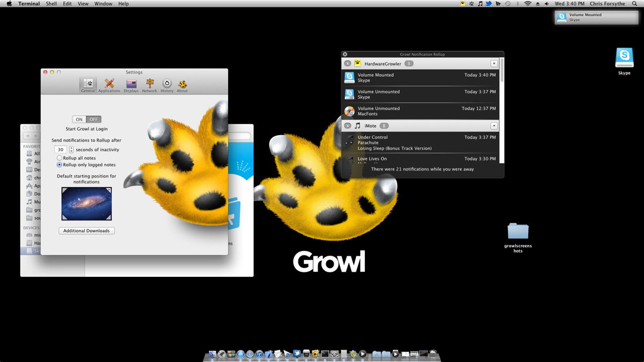Open the Skype volume on desktop
The width and height of the screenshot is (644, 362).
pos(624,61)
